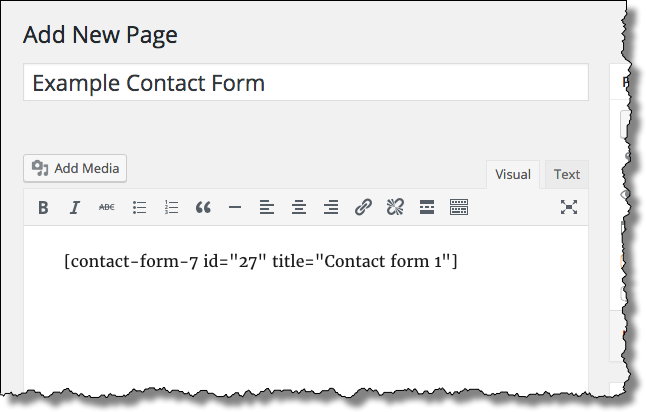Insert a bulleted list

pos(139,207)
